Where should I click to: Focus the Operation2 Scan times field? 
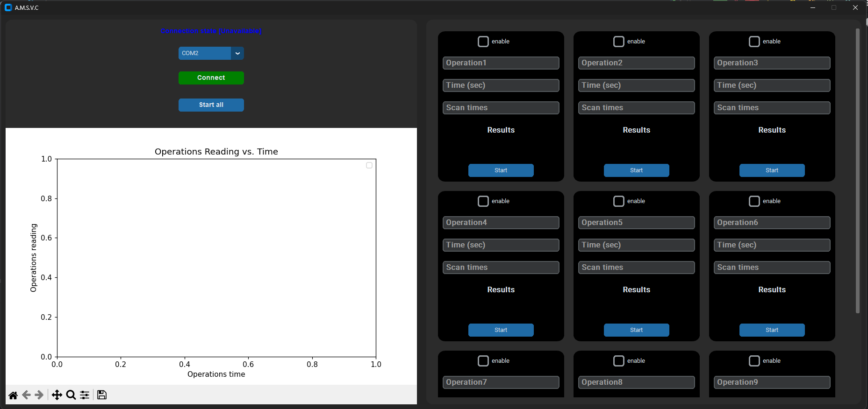tap(637, 108)
